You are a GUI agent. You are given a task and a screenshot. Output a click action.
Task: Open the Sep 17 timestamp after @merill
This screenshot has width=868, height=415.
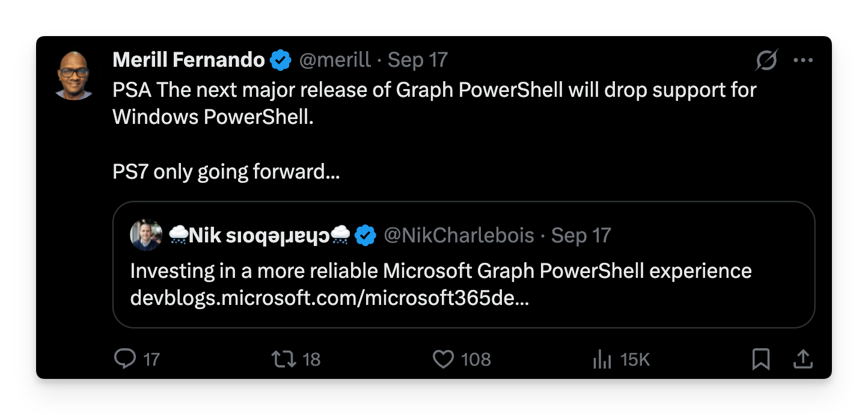click(x=418, y=60)
